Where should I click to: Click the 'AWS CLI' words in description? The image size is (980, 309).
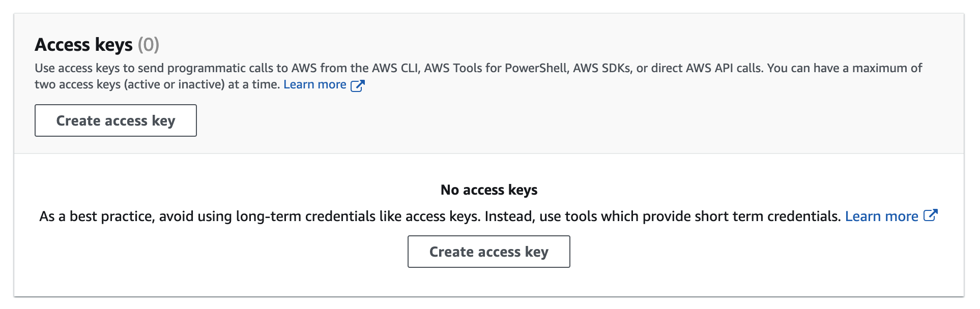click(x=395, y=68)
